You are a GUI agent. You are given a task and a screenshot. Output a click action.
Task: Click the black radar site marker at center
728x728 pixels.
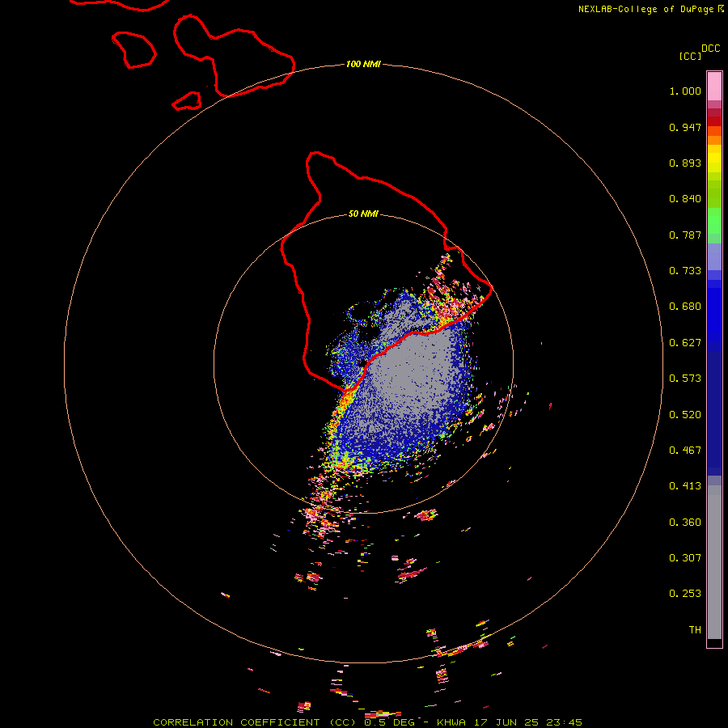tap(362, 363)
